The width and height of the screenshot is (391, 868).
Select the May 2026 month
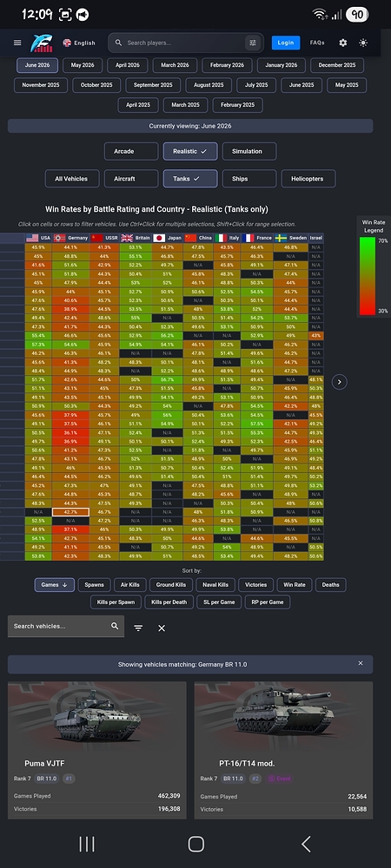click(x=83, y=65)
